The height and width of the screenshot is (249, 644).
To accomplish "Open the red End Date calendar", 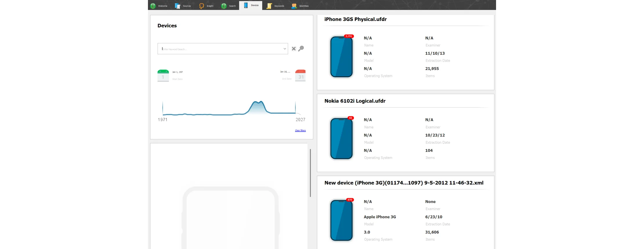I will (x=300, y=76).
